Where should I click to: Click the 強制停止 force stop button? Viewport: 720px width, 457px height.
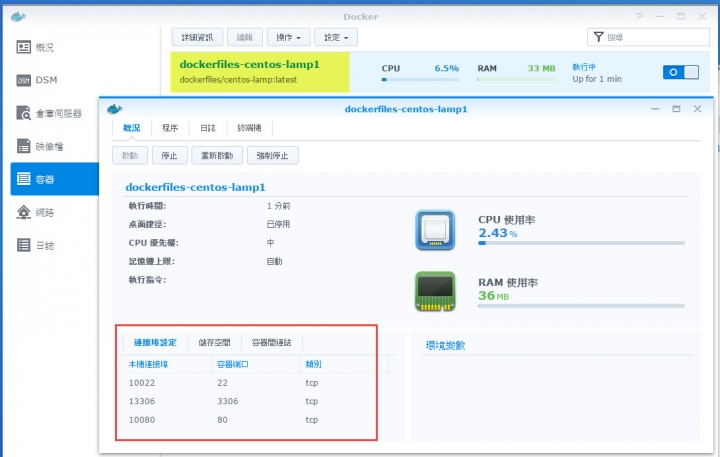pyautogui.click(x=273, y=156)
